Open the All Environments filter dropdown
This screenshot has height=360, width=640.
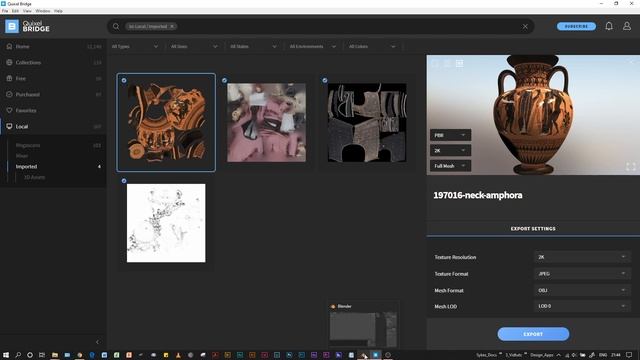coord(313,47)
